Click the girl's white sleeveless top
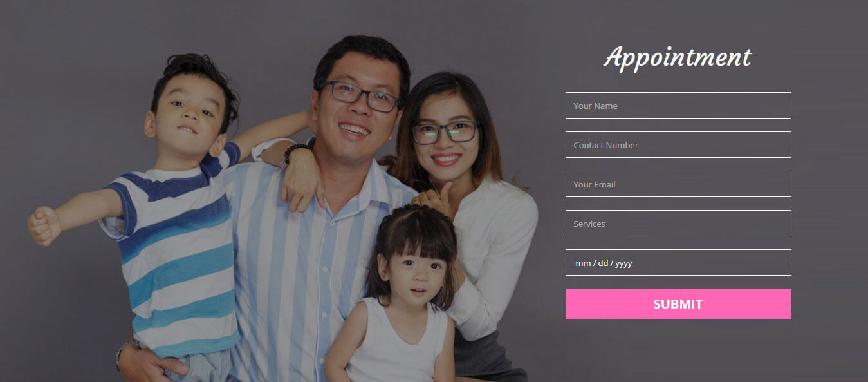 tap(397, 344)
